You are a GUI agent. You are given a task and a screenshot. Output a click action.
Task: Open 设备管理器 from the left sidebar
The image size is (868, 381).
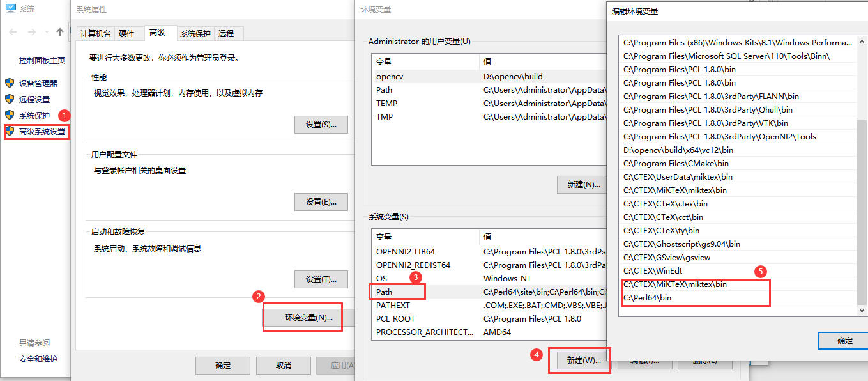(38, 84)
